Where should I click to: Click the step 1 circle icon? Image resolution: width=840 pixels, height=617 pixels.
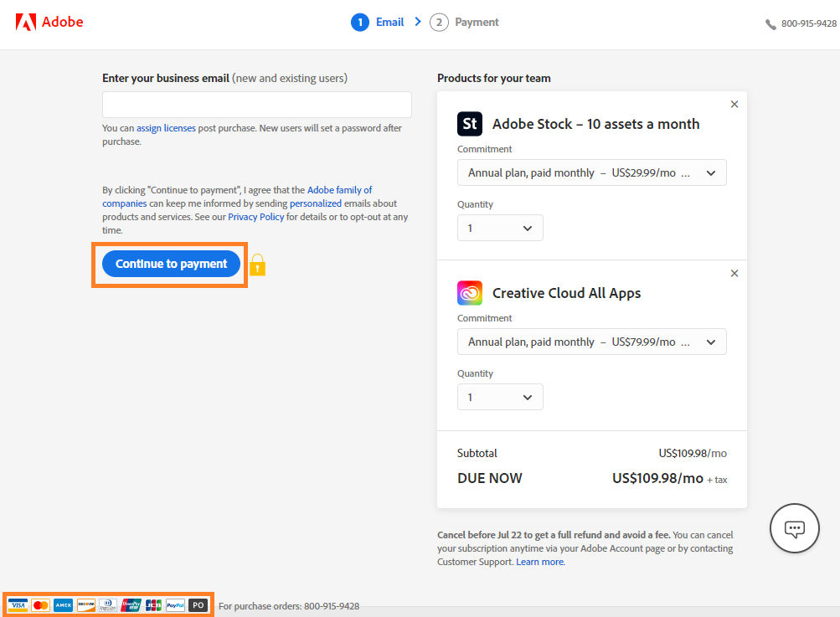click(360, 23)
